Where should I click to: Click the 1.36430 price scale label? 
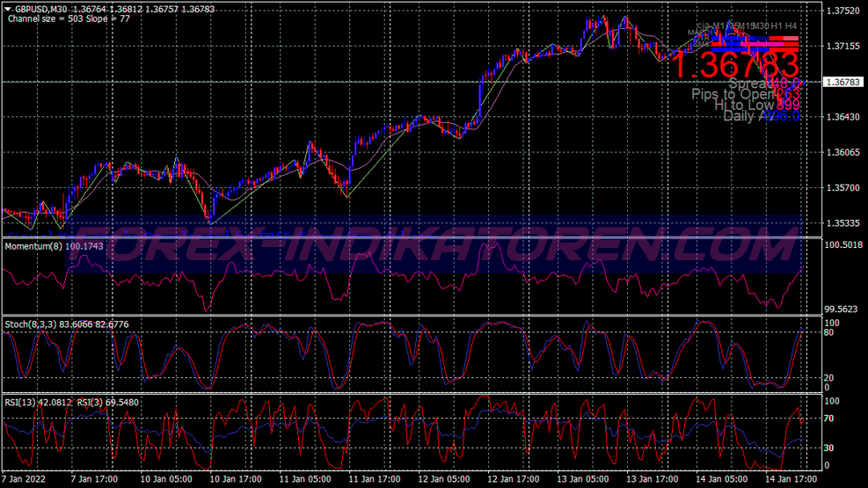pos(842,117)
